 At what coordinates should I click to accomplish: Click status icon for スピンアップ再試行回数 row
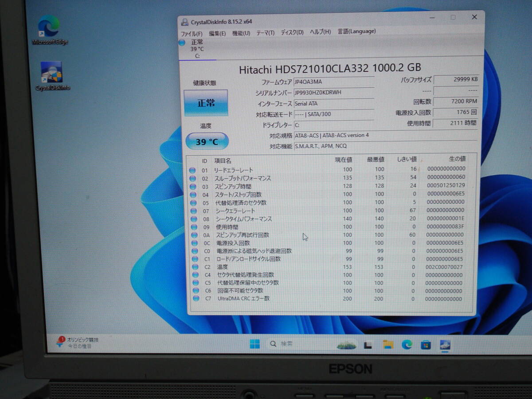(x=194, y=235)
